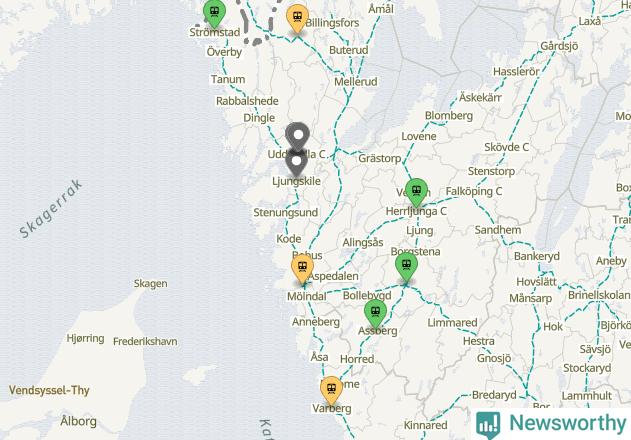The height and width of the screenshot is (440, 631).
Task: Select the Mellerud station label
Action: (x=356, y=82)
